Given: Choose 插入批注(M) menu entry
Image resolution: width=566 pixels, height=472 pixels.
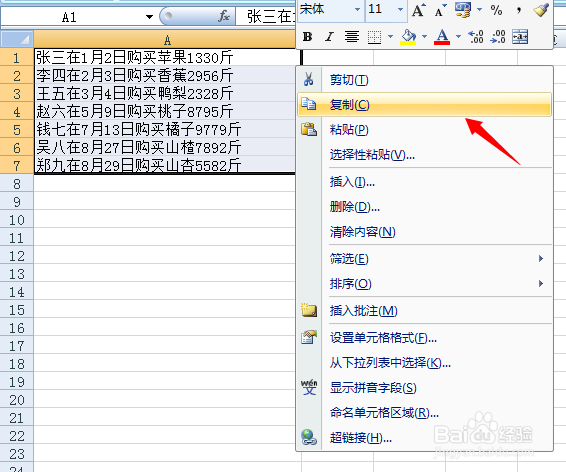Looking at the screenshot, I should [x=424, y=311].
